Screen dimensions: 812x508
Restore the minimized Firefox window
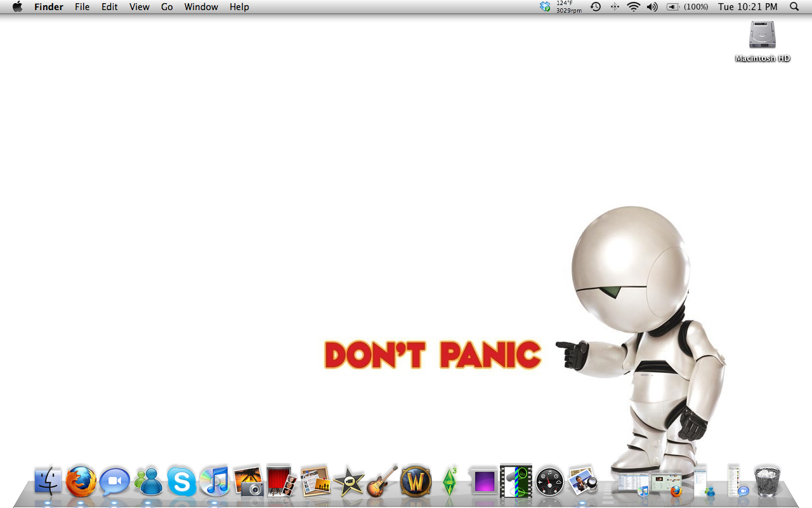(x=666, y=485)
